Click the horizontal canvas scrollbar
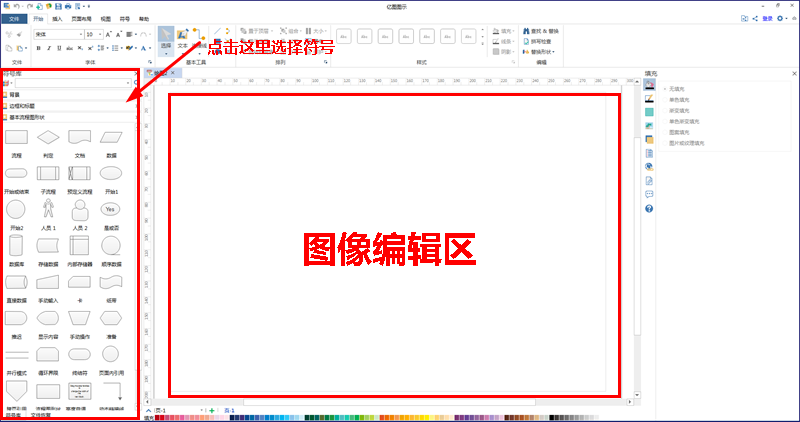The image size is (800, 422). click(x=390, y=402)
